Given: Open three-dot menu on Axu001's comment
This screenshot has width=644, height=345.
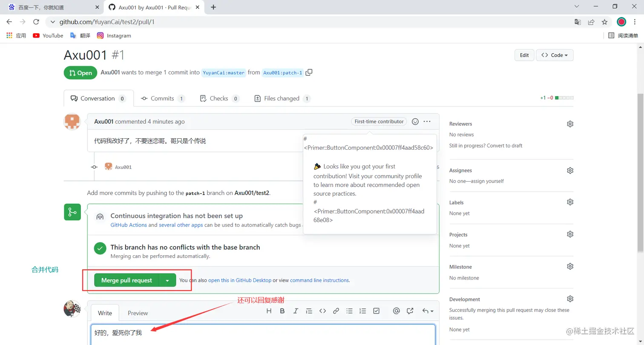Looking at the screenshot, I should tap(427, 122).
